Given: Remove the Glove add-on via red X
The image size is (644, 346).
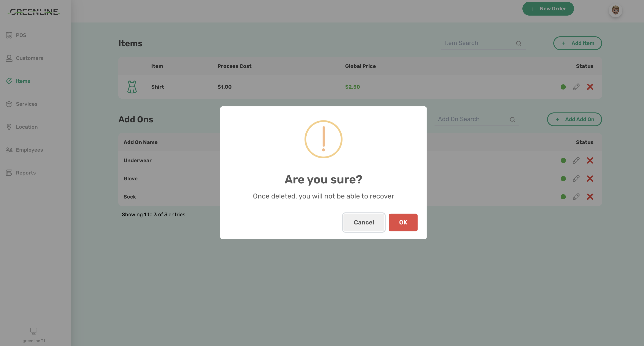Looking at the screenshot, I should (x=590, y=178).
